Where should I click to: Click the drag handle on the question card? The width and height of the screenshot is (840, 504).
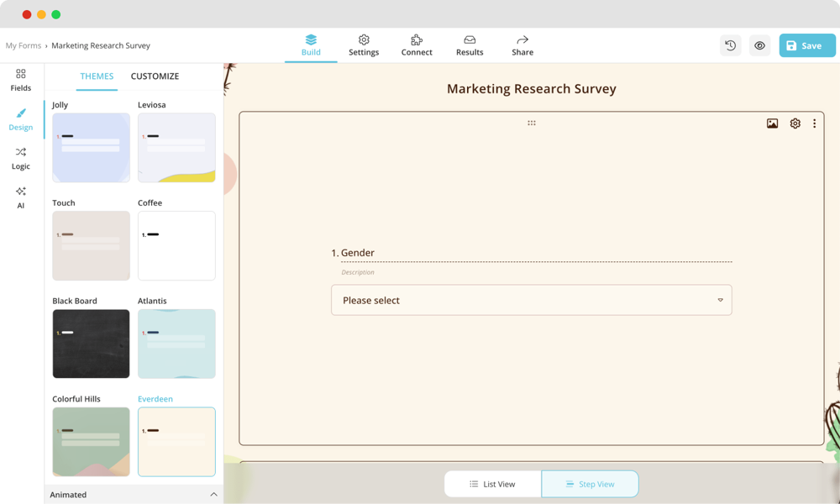tap(532, 123)
